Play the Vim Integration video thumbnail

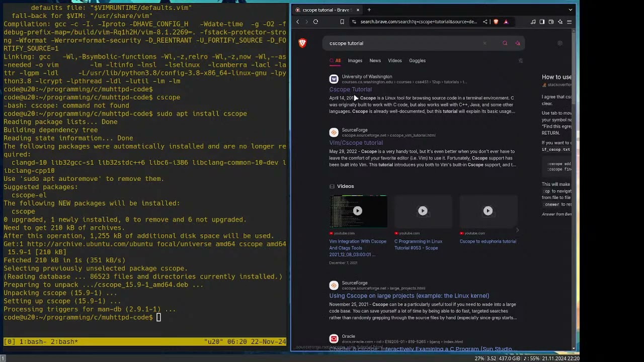click(x=357, y=211)
